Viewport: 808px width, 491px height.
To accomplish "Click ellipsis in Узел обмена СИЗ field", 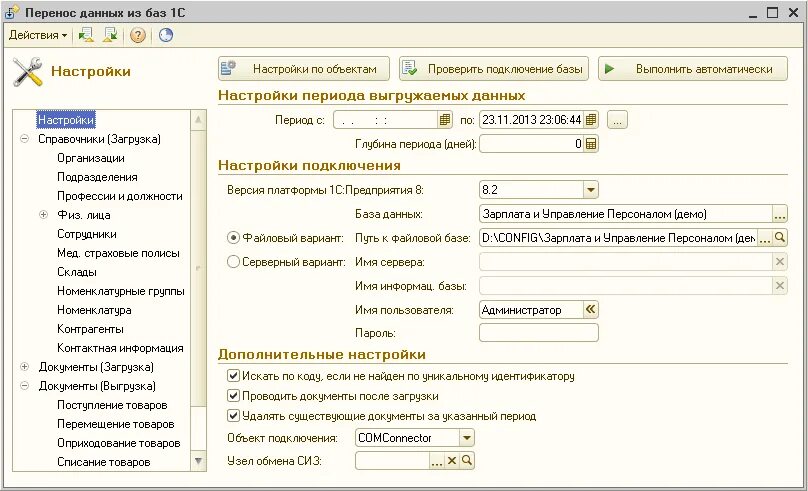I will pyautogui.click(x=437, y=461).
